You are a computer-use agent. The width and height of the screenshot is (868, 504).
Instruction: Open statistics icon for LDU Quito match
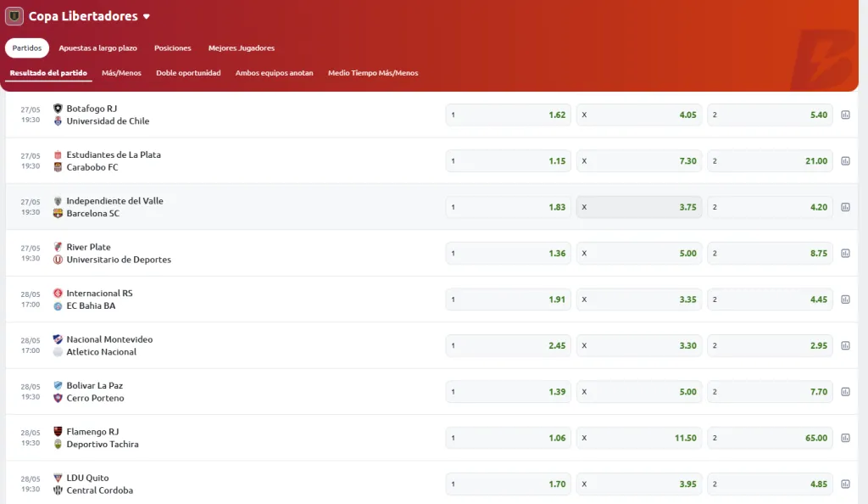coord(845,484)
